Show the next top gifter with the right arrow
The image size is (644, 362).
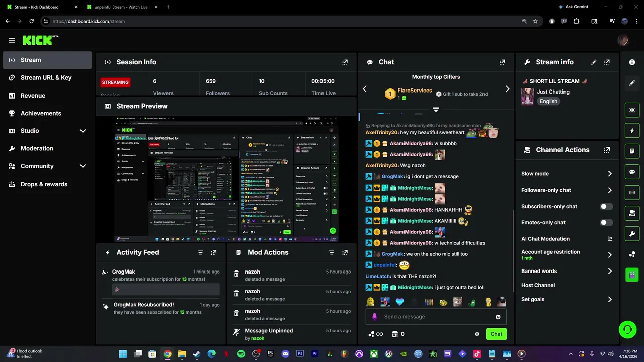(x=507, y=89)
